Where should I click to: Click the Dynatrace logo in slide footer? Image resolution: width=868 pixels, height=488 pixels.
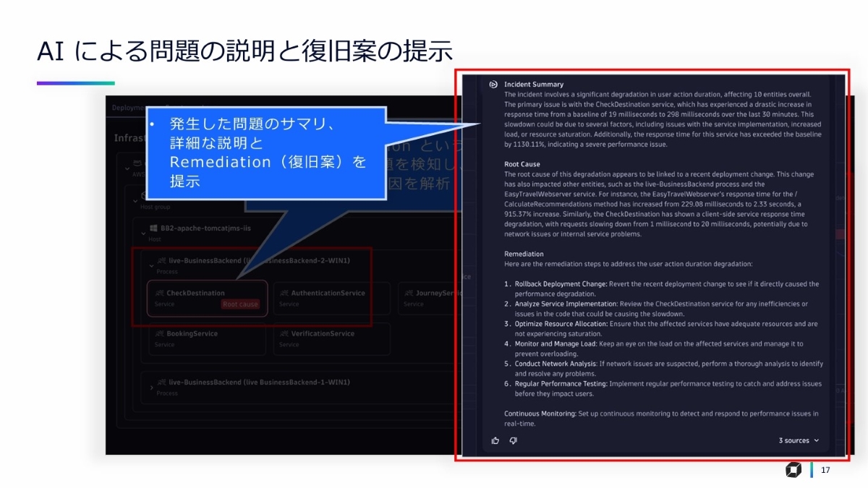pyautogui.click(x=793, y=470)
